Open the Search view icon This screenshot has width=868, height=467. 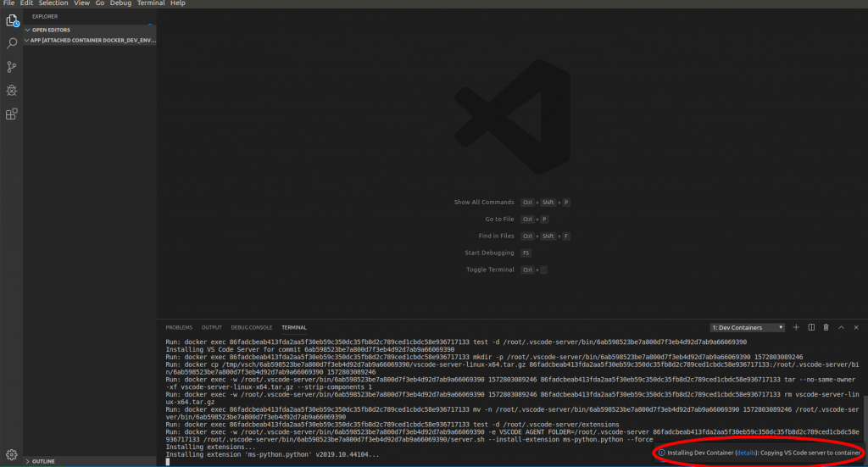pos(12,44)
